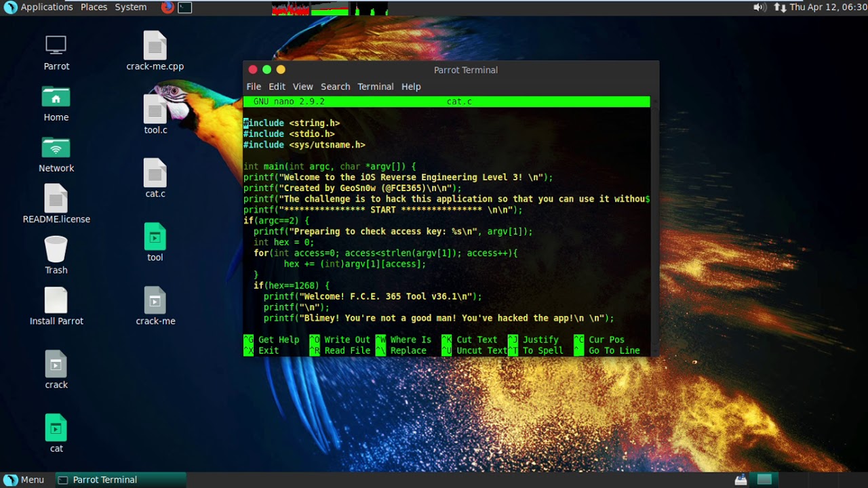The image size is (868, 488).
Task: Open the terminal Search menu
Action: pyautogui.click(x=335, y=87)
